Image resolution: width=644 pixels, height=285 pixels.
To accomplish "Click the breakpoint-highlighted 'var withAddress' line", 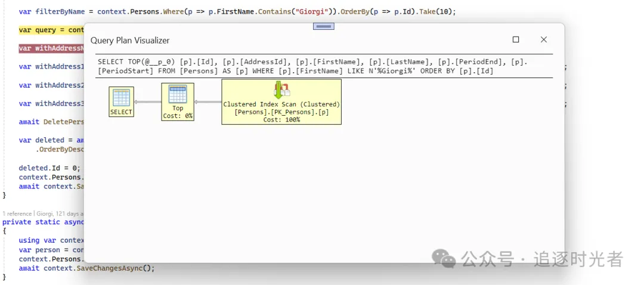I will (51, 48).
